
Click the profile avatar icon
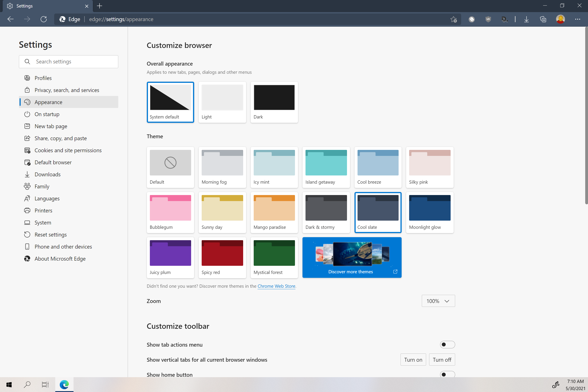[x=560, y=19]
